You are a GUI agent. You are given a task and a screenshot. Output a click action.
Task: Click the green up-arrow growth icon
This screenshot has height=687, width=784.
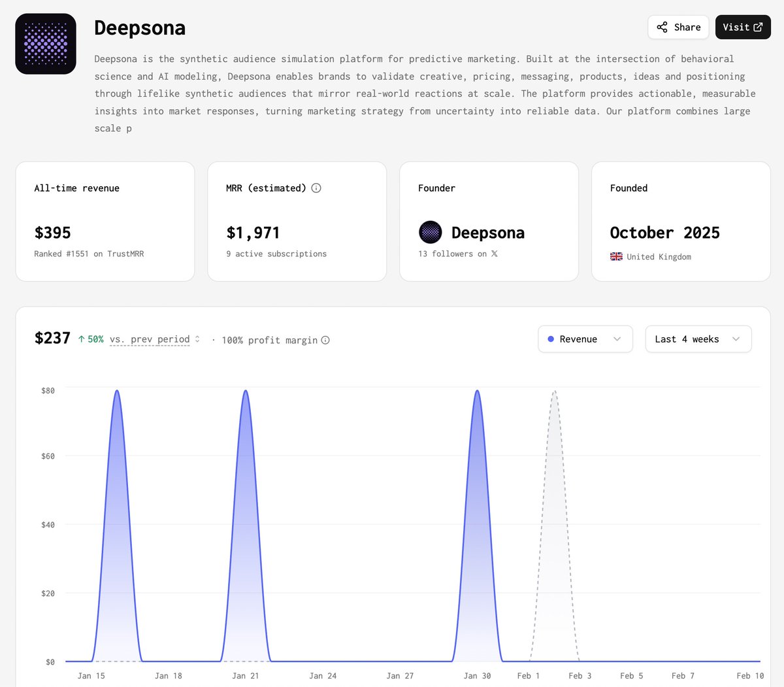click(82, 339)
